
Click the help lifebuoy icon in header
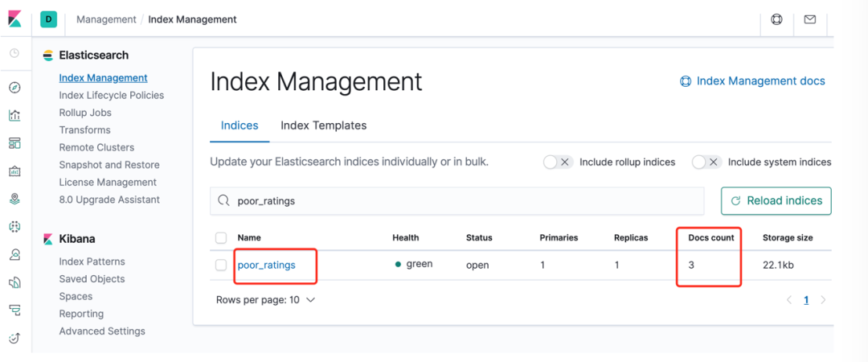[776, 19]
